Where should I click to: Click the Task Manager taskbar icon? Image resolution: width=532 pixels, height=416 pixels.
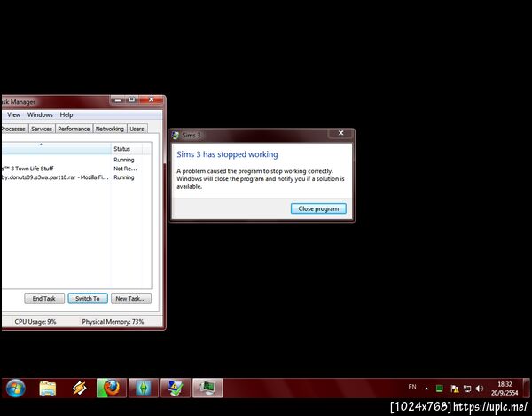point(207,388)
